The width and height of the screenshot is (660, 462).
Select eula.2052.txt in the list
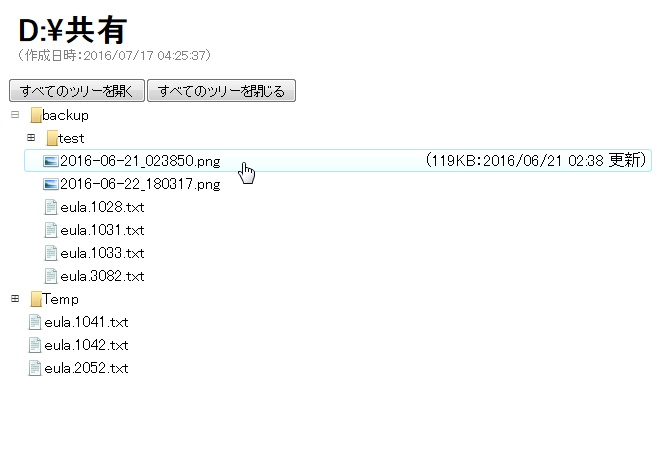tap(86, 369)
